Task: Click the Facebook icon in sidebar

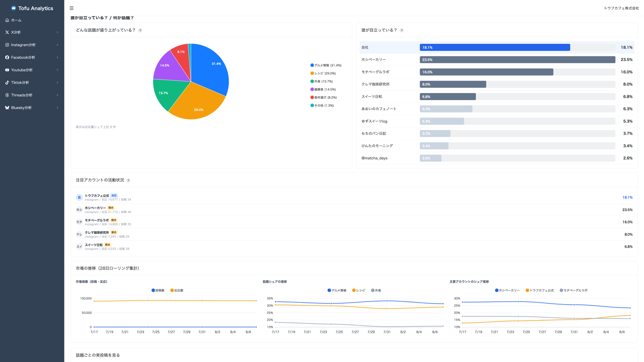Action: [x=7, y=58]
